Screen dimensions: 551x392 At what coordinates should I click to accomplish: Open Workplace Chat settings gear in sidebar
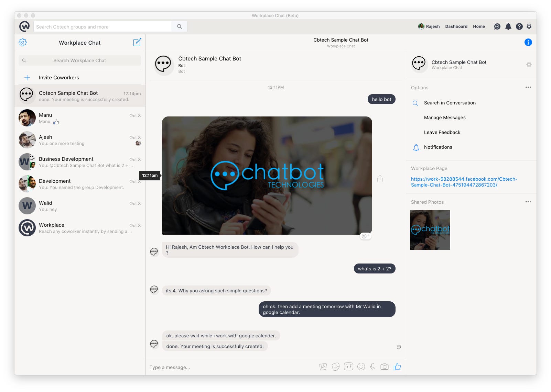[23, 42]
